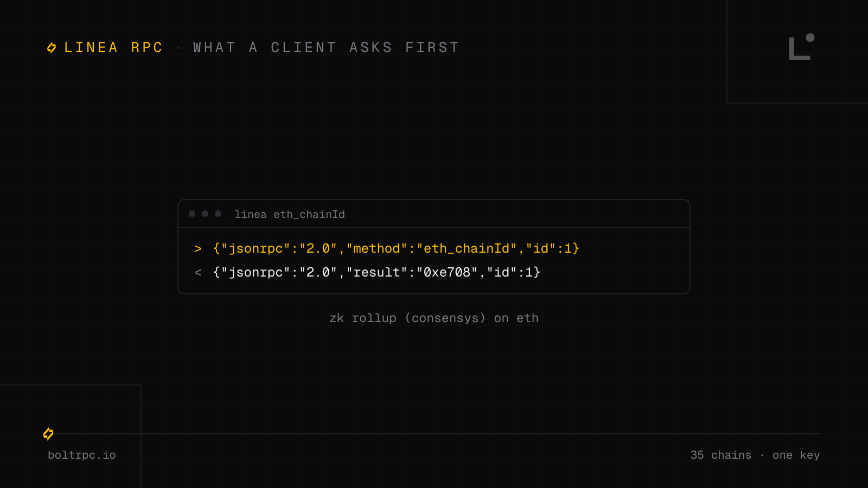
Task: Select the 'LINEA RPC' heading
Action: (113, 48)
